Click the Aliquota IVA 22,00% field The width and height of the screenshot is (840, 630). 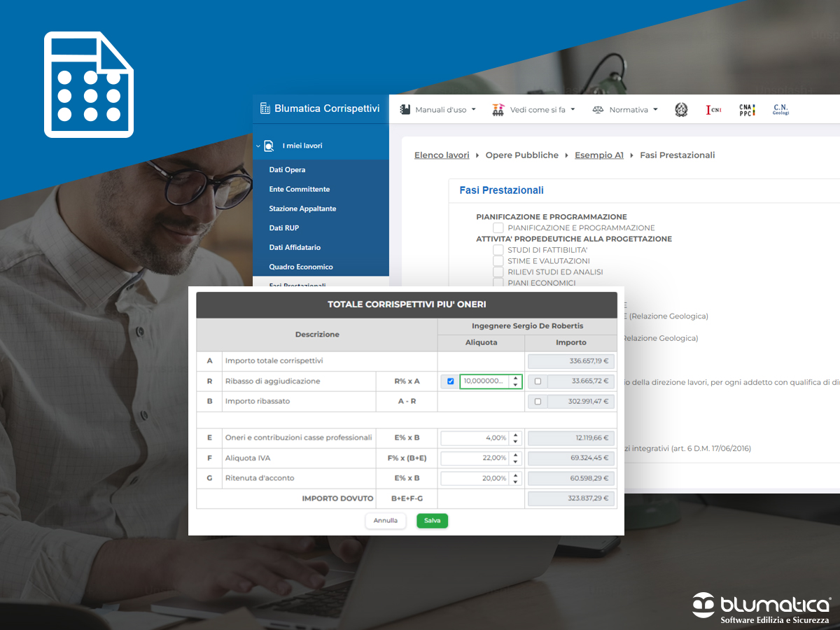(x=475, y=458)
